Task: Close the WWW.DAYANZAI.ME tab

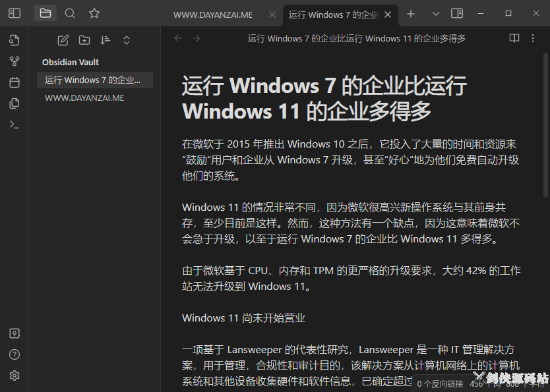Action: point(272,14)
